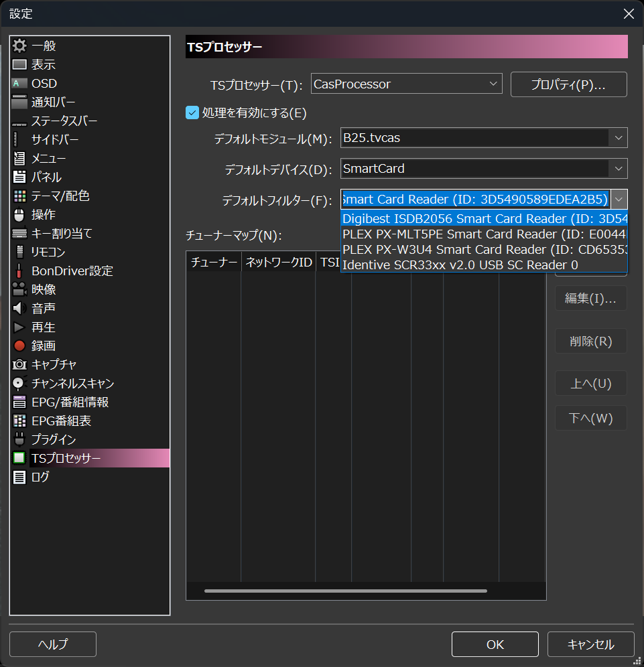The image size is (644, 667).
Task: Toggle 処理を有効にする checkbox
Action: (192, 113)
